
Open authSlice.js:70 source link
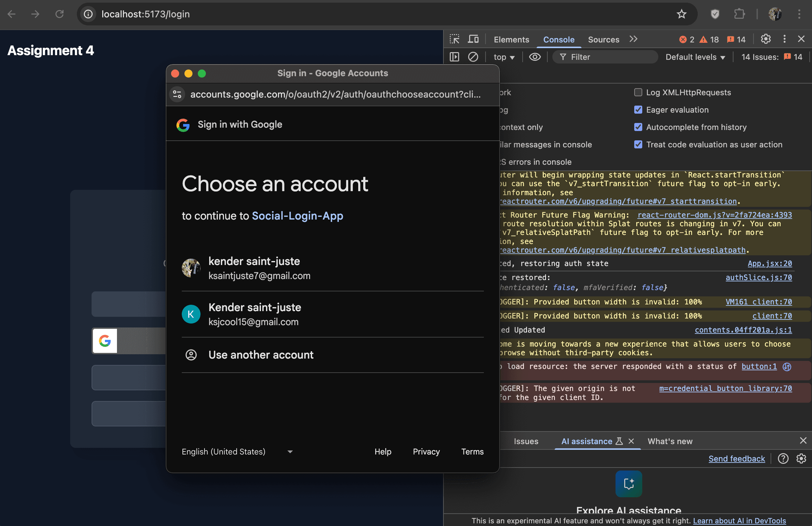[759, 277]
